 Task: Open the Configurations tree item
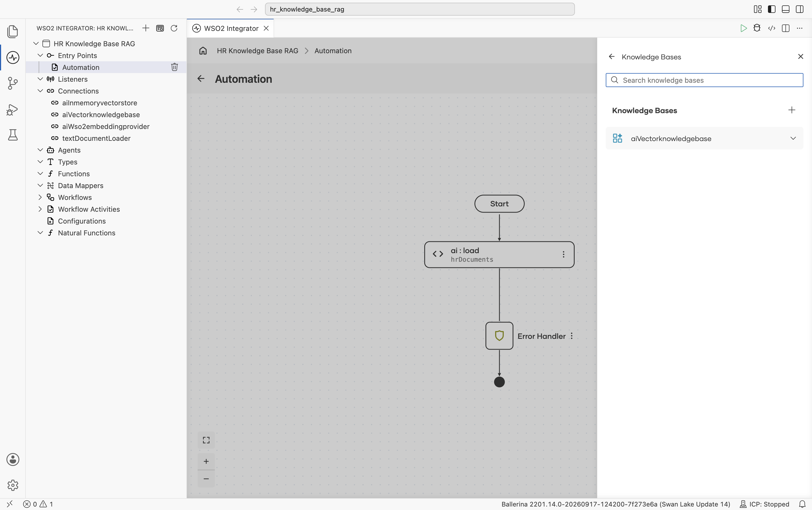[x=82, y=221]
